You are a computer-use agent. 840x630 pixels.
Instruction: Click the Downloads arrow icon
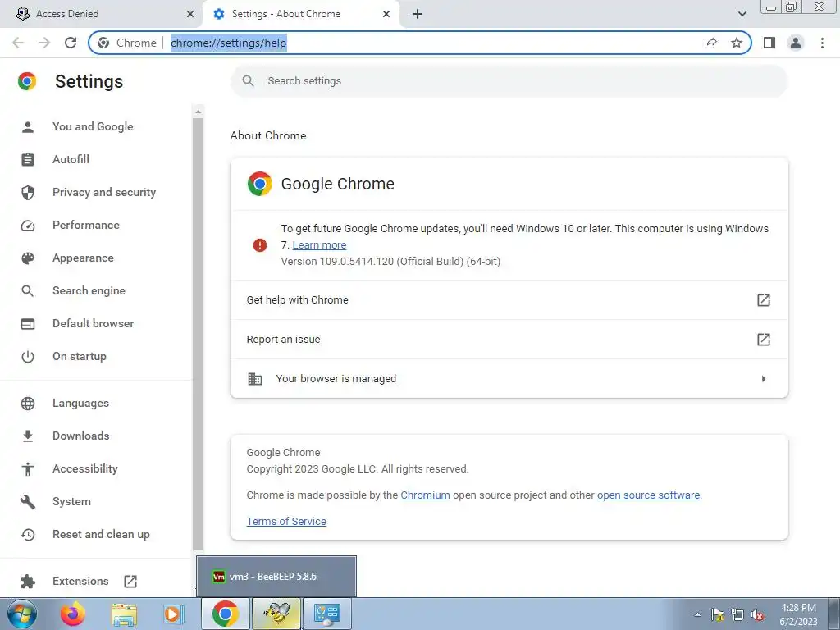(28, 436)
